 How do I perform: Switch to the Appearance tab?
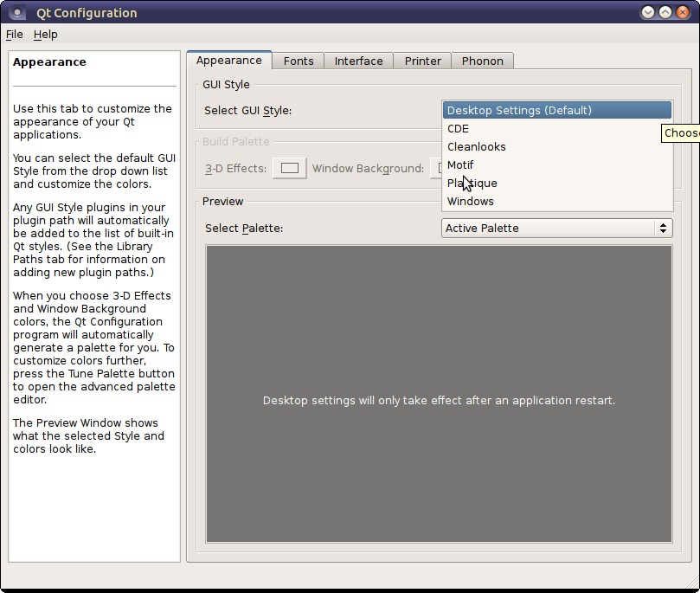coord(229,61)
